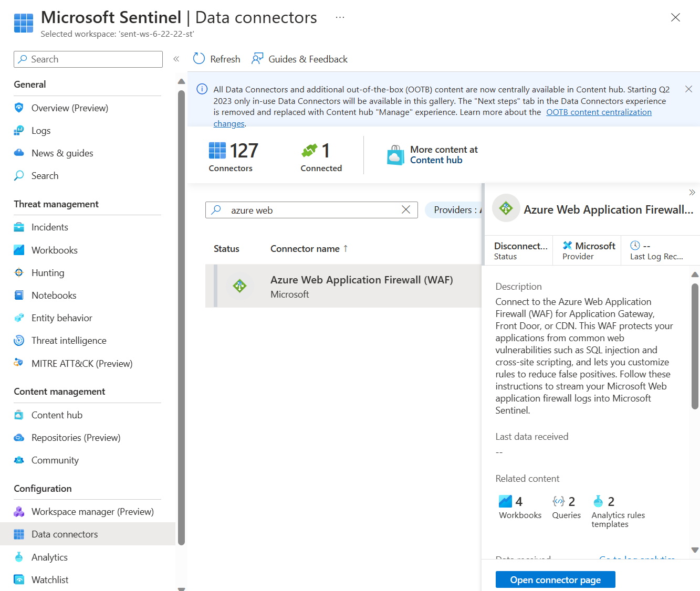Go to Watchlist in sidebar
700x591 pixels.
click(x=50, y=579)
